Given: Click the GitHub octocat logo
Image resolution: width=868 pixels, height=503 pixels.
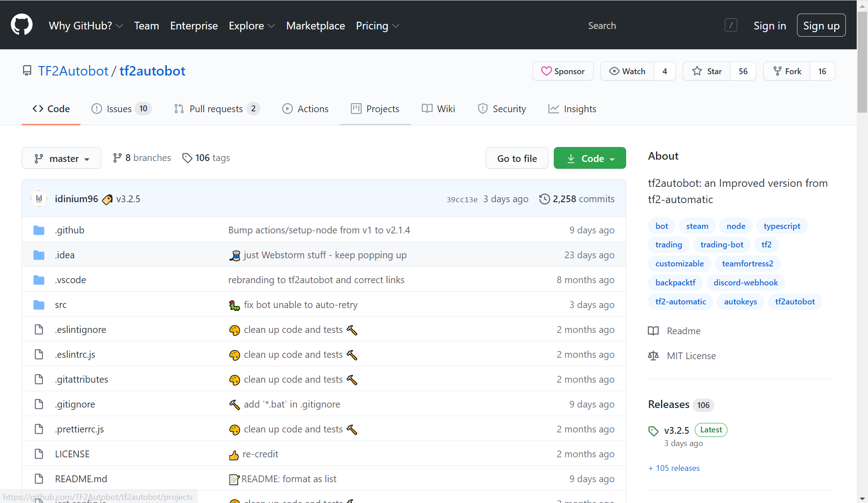Looking at the screenshot, I should click(x=22, y=25).
